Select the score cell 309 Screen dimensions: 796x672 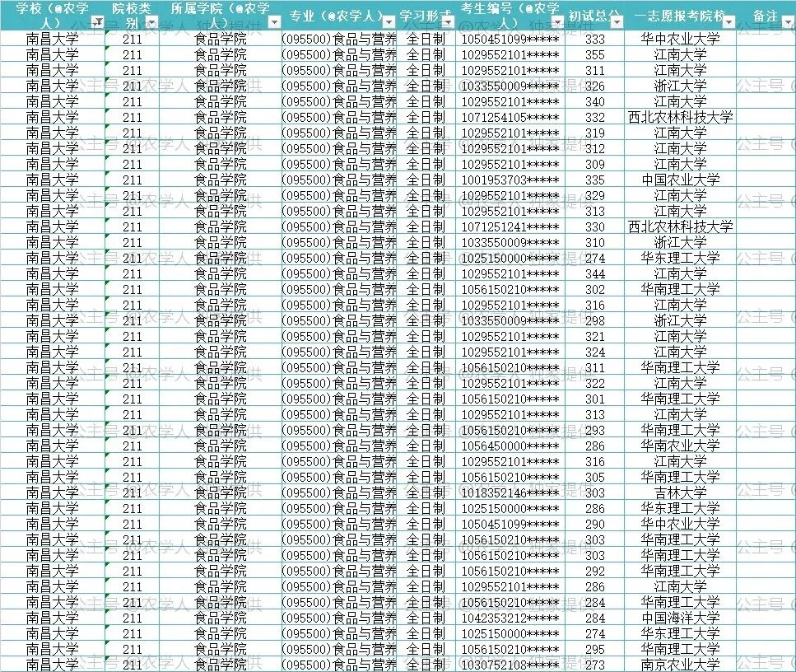pos(594,165)
